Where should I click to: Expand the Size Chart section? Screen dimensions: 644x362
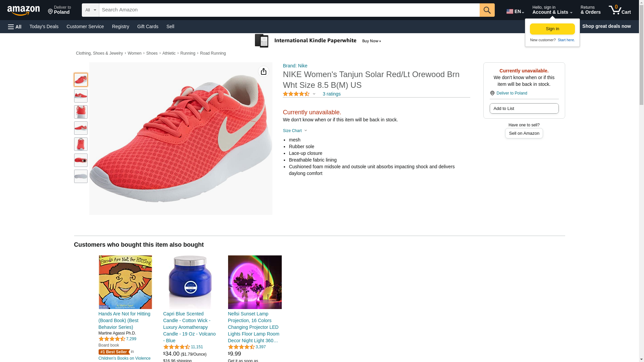coord(294,131)
